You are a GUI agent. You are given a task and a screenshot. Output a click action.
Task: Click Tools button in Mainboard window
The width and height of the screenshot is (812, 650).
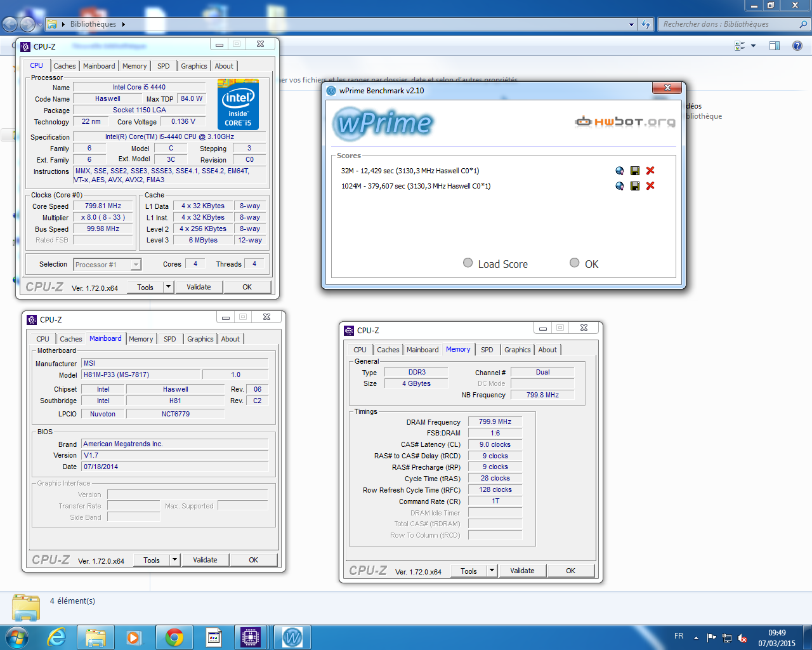[152, 560]
